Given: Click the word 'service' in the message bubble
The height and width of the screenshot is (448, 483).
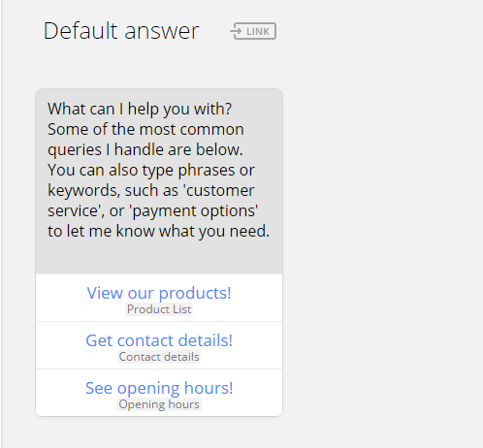Looking at the screenshot, I should [73, 211].
